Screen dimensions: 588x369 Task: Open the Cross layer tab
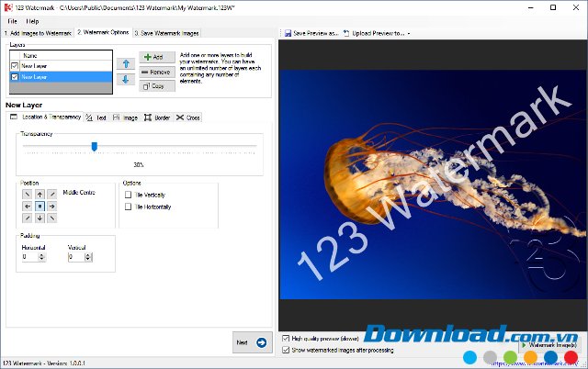pos(187,117)
